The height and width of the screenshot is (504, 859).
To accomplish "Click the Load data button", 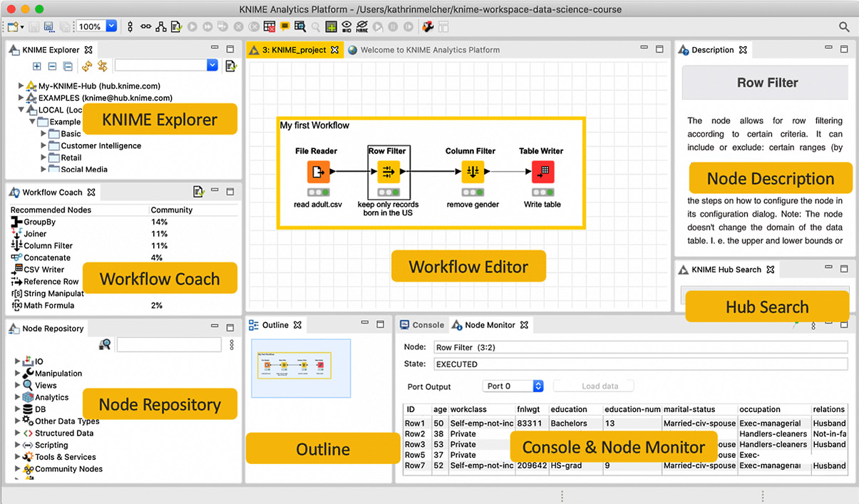I will click(593, 385).
